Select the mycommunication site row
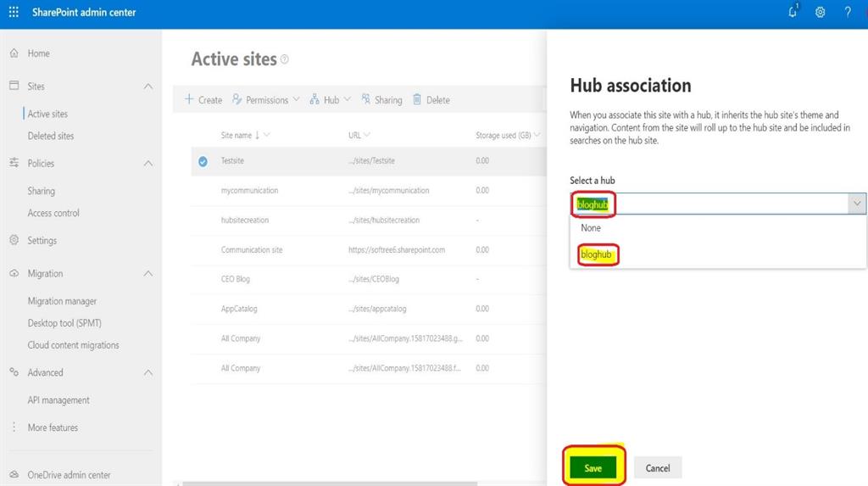 pos(369,191)
